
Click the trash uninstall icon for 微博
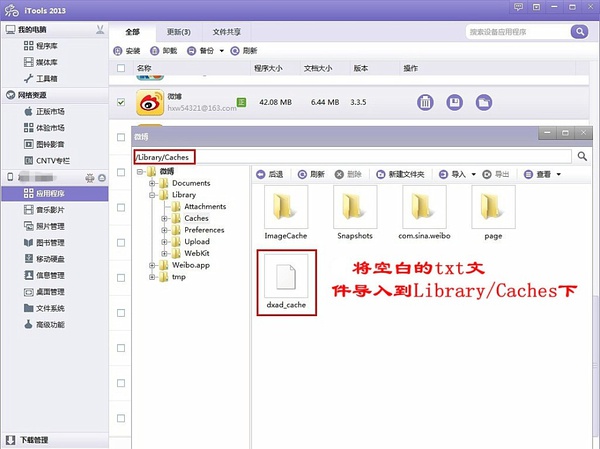click(x=425, y=103)
